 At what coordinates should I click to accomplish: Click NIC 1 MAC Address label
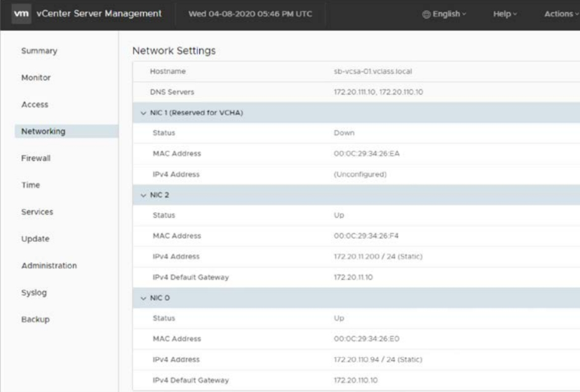[177, 154]
